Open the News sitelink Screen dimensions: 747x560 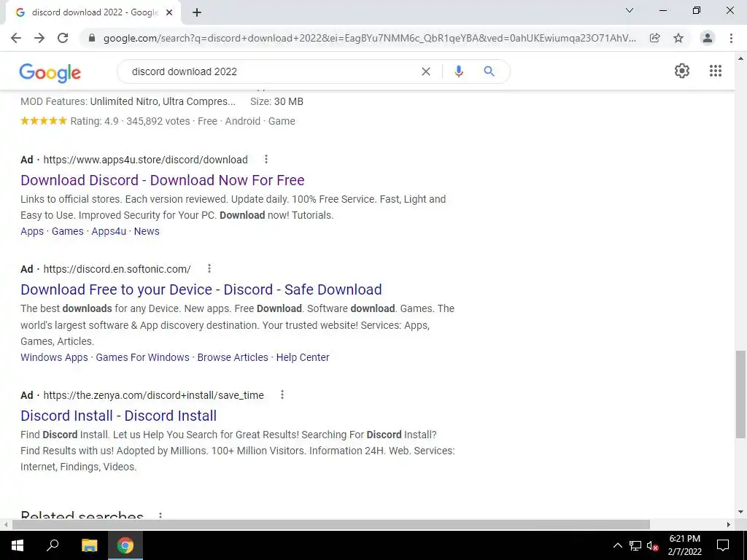pyautogui.click(x=147, y=231)
